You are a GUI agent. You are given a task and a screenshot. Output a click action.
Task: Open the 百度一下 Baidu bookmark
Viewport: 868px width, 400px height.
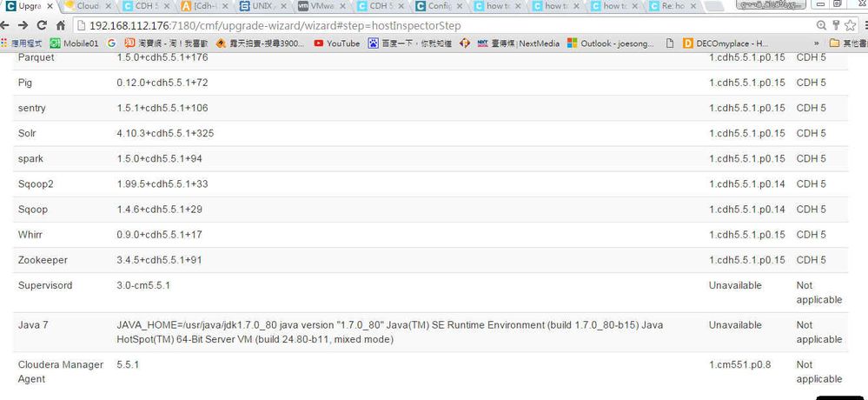(x=410, y=43)
